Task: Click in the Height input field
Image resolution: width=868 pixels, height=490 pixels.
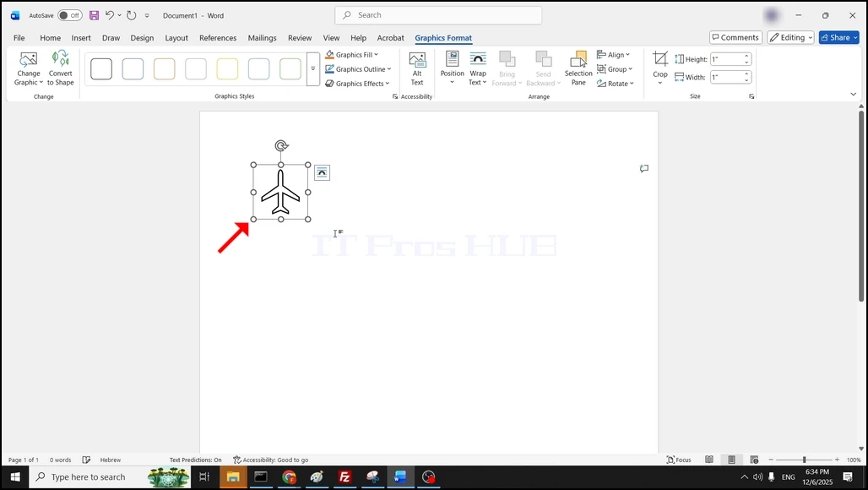Action: pyautogui.click(x=726, y=58)
